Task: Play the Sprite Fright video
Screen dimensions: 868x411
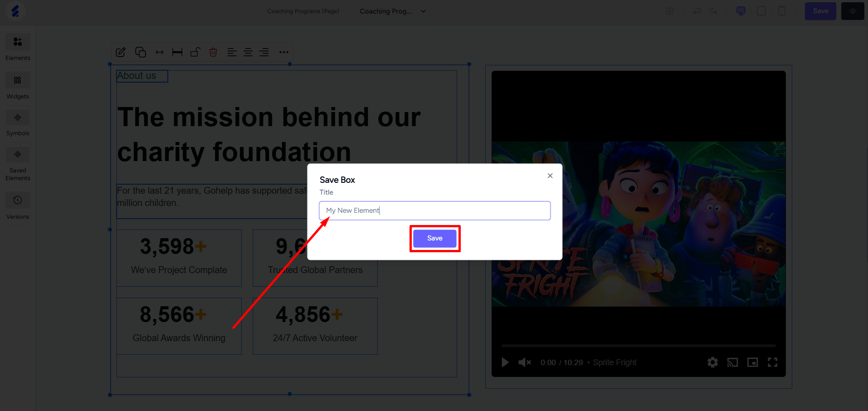Action: pyautogui.click(x=505, y=362)
